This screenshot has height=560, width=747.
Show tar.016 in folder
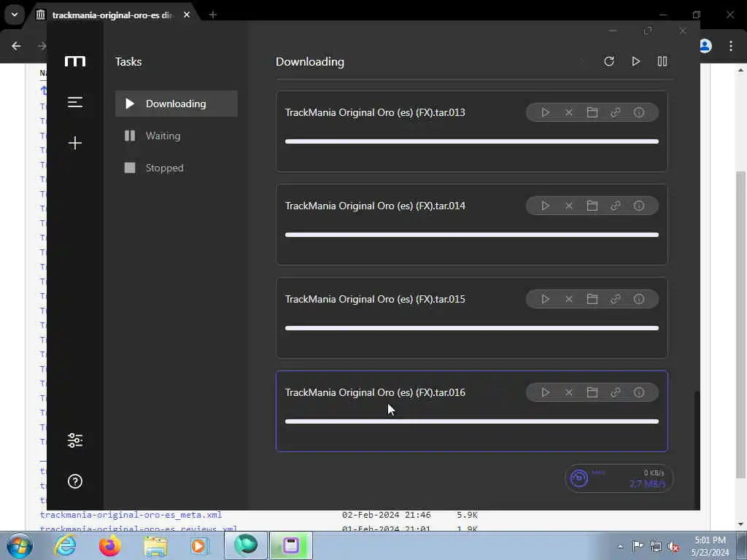[x=592, y=392]
